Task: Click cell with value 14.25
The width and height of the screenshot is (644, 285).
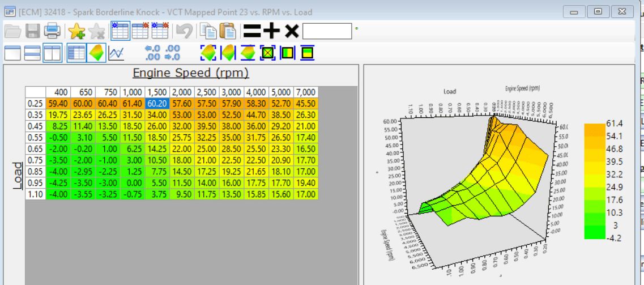Action: pos(157,150)
